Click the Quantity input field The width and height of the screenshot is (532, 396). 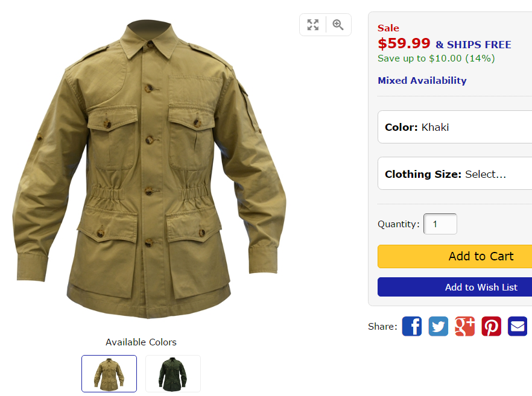click(x=440, y=224)
